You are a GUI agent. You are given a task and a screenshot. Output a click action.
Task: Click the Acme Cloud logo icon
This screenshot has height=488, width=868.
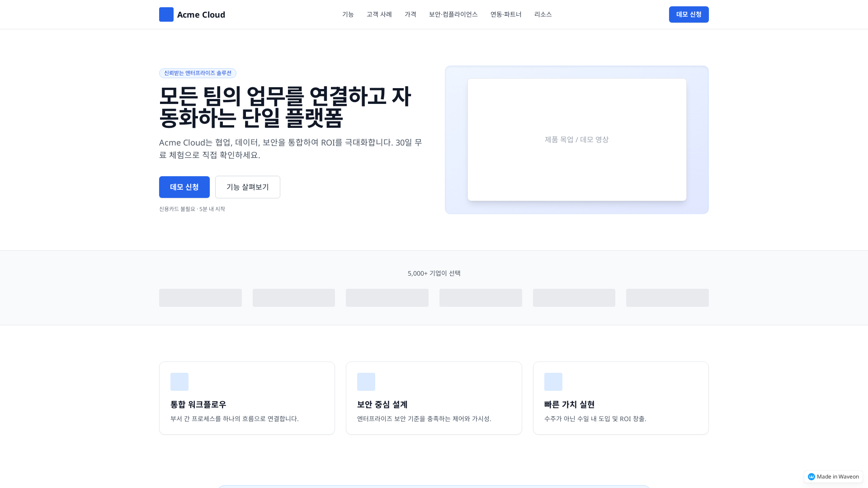[x=166, y=14]
